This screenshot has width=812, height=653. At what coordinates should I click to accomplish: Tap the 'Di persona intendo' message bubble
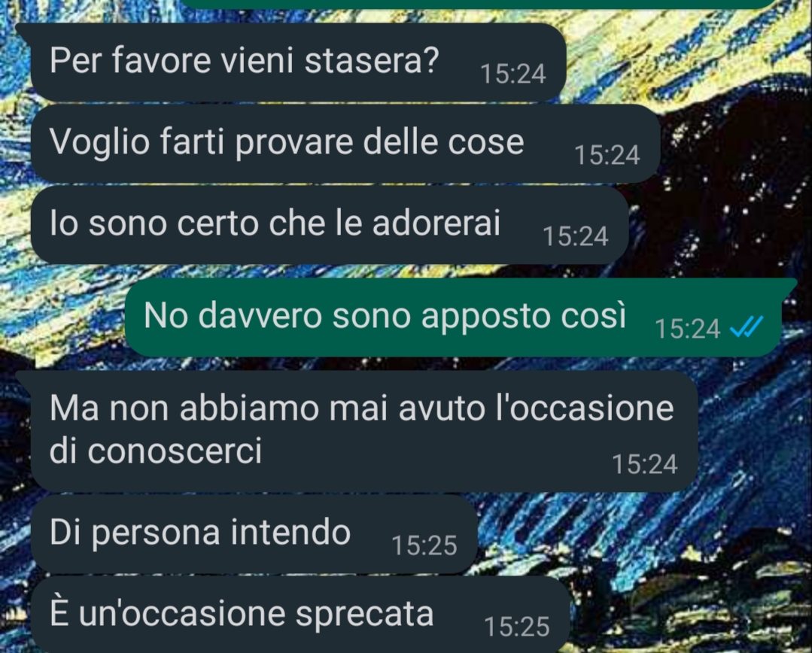pos(254,534)
